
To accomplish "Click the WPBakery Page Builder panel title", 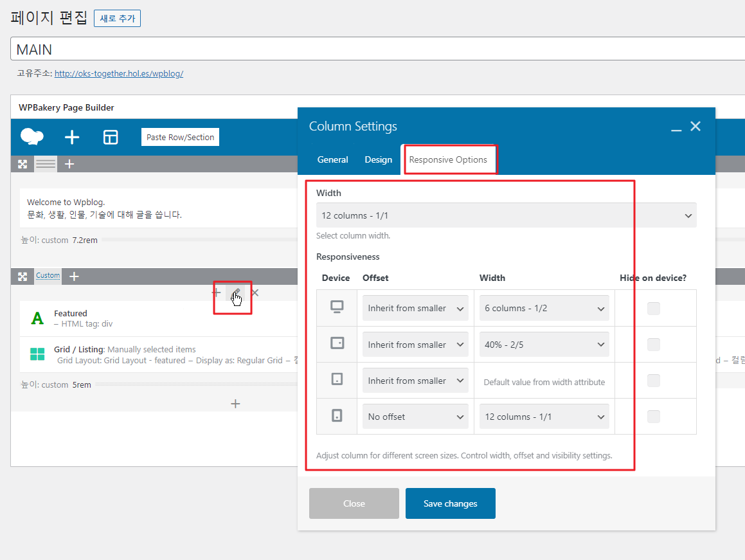I will pos(66,107).
